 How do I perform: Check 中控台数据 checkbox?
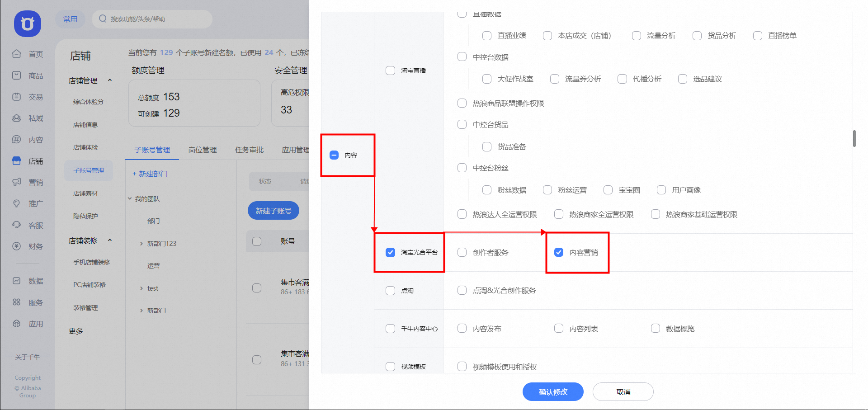pyautogui.click(x=462, y=57)
